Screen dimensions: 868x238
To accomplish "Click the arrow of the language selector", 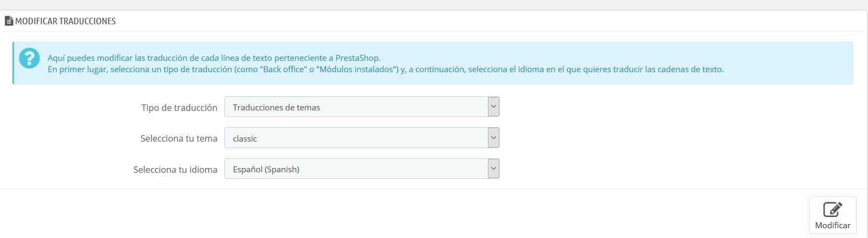I will (493, 169).
